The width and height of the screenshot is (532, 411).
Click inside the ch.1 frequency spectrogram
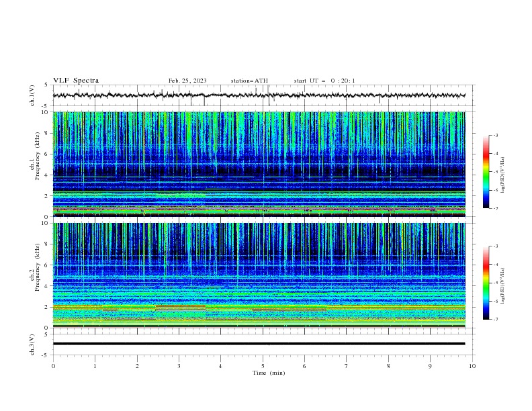(259, 164)
